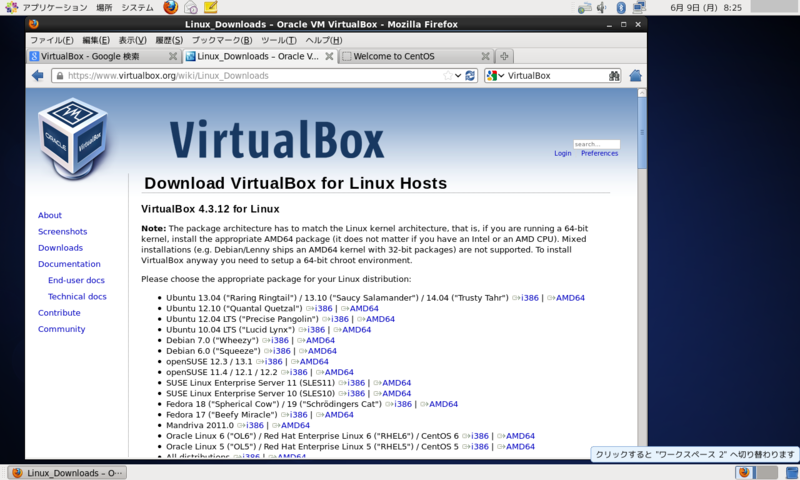Click the padlock icon in the address bar
This screenshot has width=800, height=480.
(x=60, y=75)
